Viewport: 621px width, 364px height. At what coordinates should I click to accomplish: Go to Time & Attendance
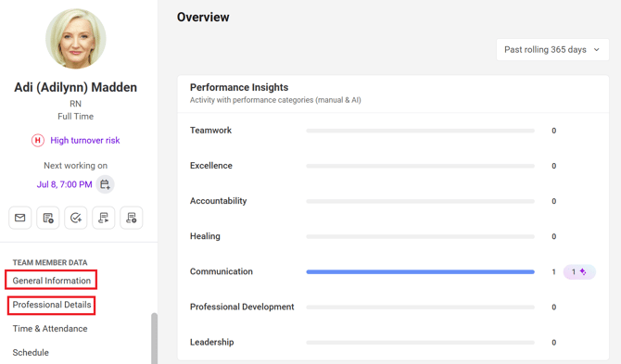click(50, 329)
